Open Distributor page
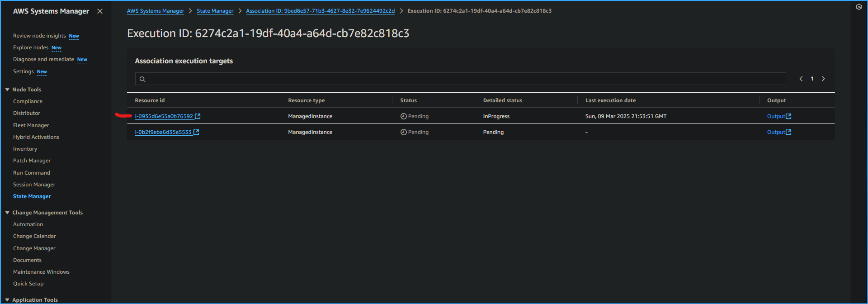 [27, 113]
